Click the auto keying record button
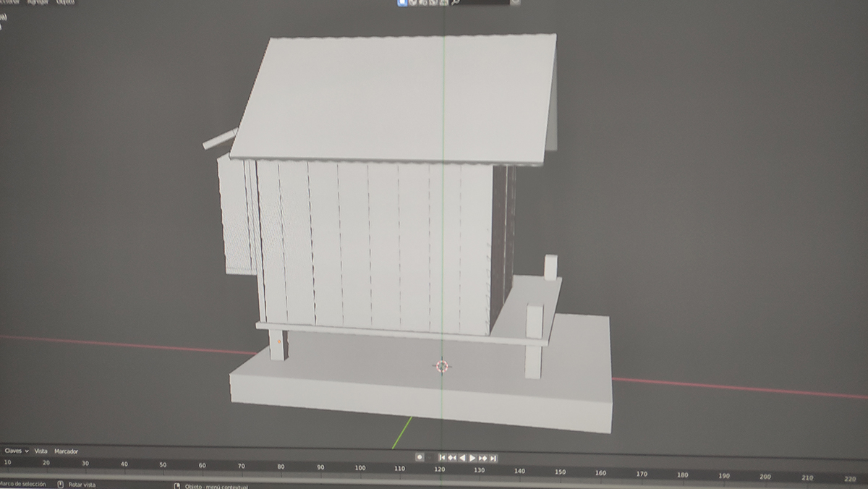This screenshot has width=868, height=489. tap(420, 457)
